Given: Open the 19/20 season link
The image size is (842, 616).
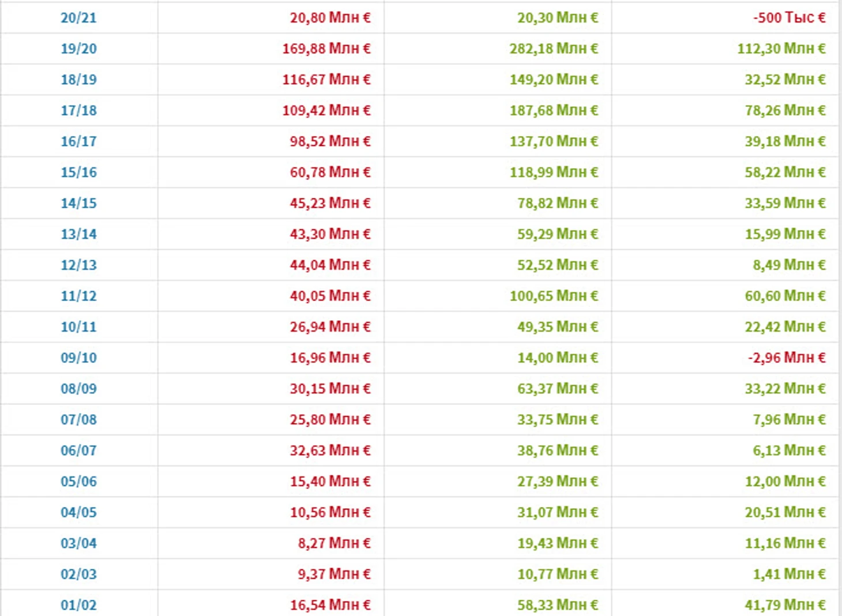Looking at the screenshot, I should pos(78,49).
